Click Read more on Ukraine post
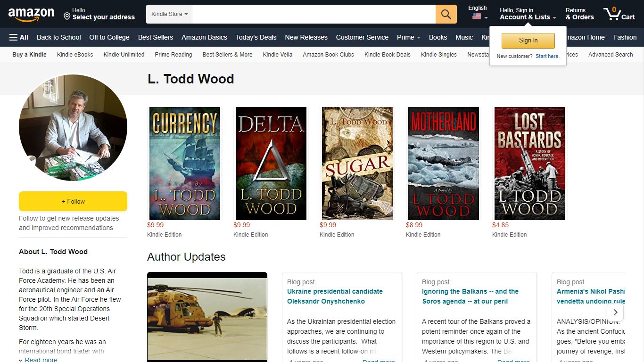 pyautogui.click(x=379, y=361)
